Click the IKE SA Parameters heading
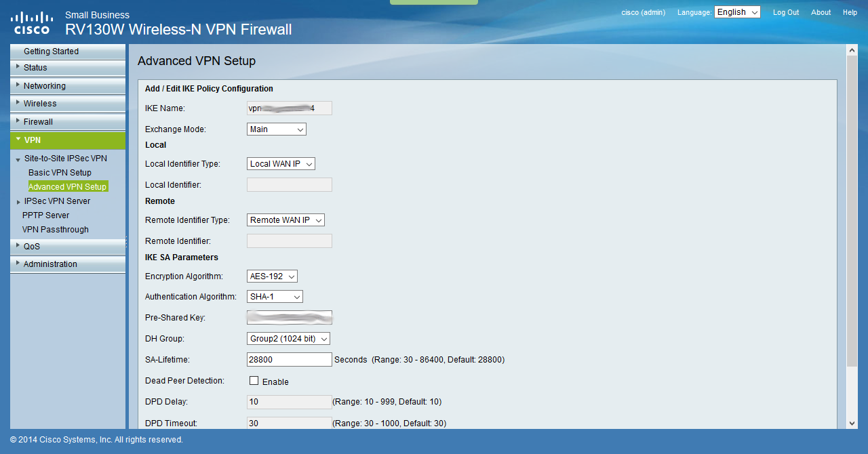 pyautogui.click(x=182, y=257)
